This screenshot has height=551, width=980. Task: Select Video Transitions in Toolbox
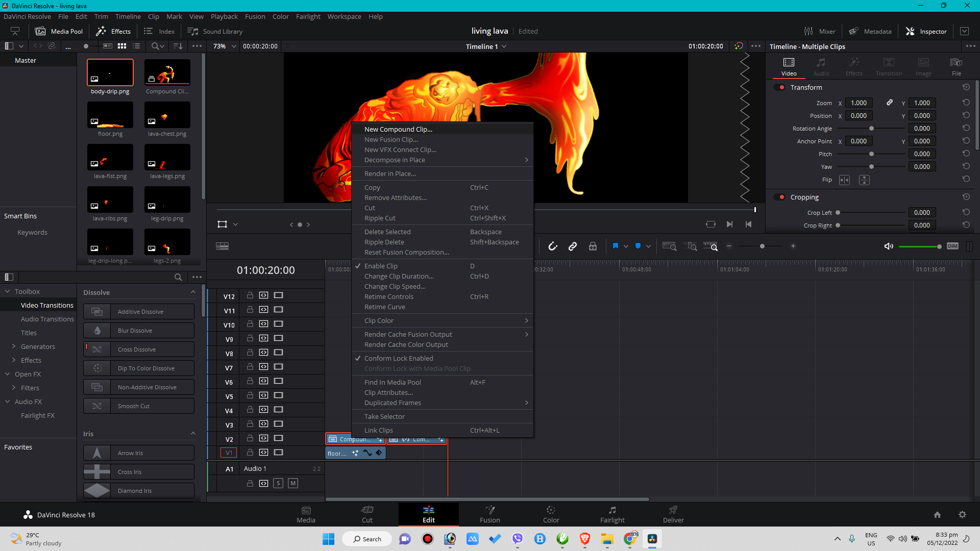click(47, 305)
